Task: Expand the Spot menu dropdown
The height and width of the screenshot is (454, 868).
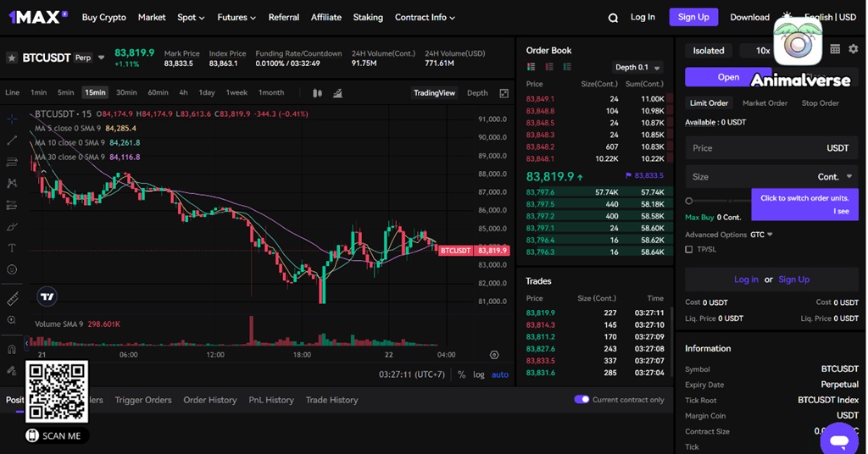Action: pos(191,18)
